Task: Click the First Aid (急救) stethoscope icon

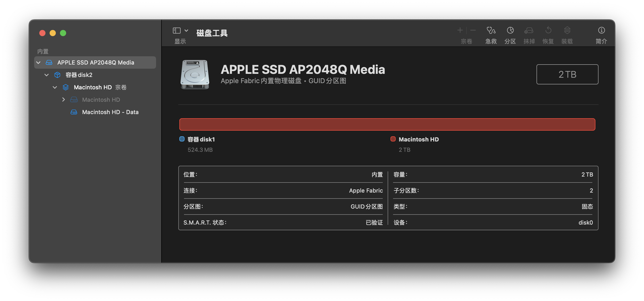Action: (x=491, y=31)
